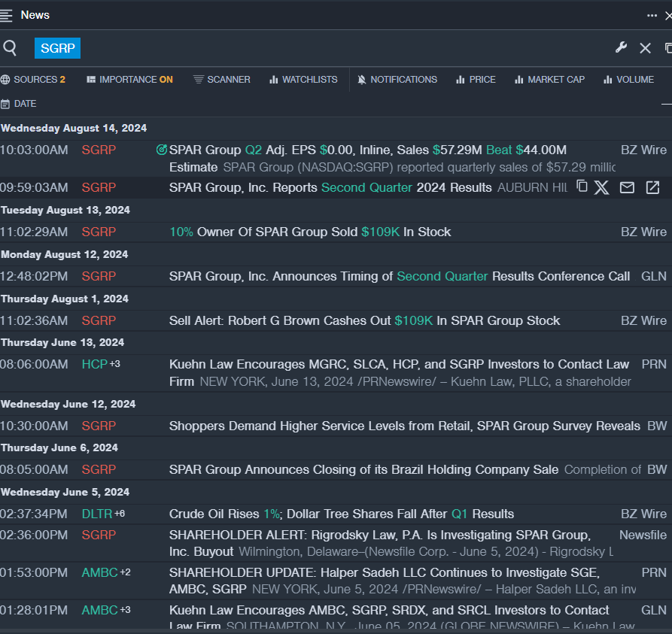Select the Scanner filter option
Image resolution: width=672 pixels, height=634 pixels.
pyautogui.click(x=222, y=80)
